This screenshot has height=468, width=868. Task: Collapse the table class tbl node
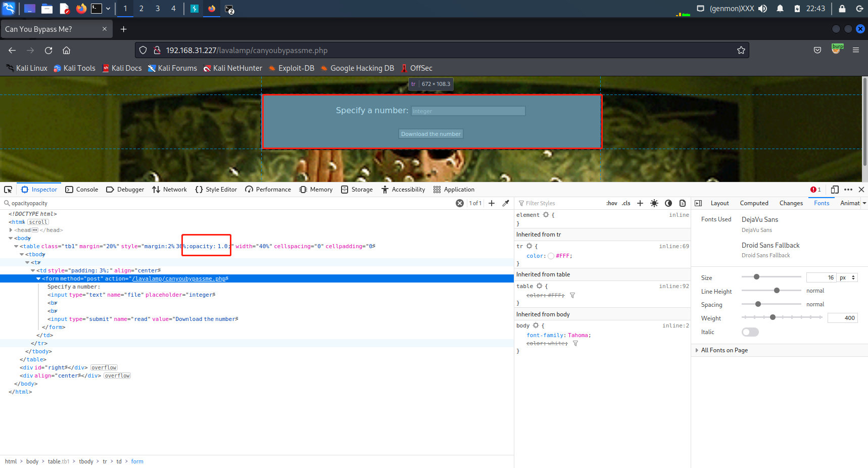click(16, 246)
